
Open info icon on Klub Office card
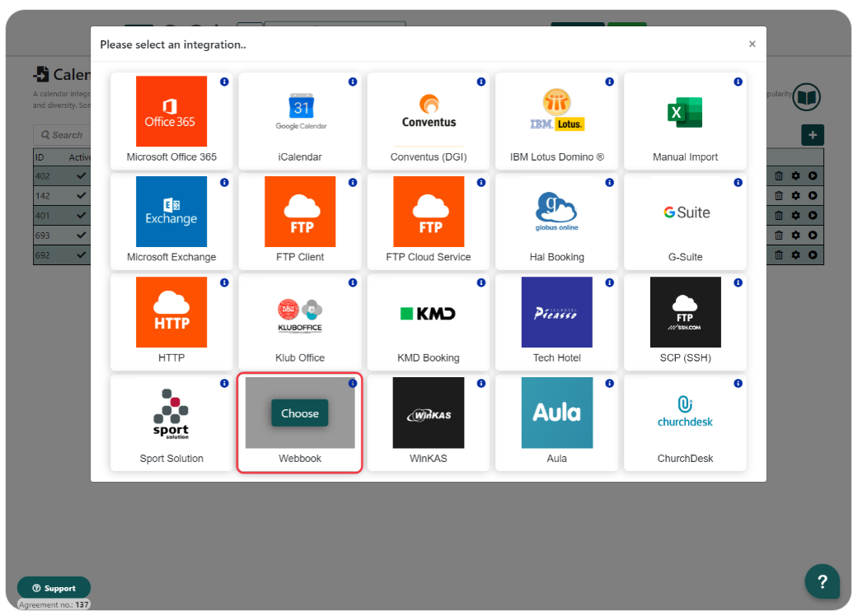(353, 282)
